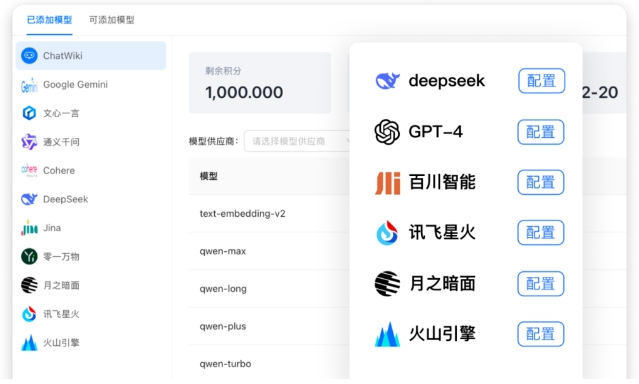The width and height of the screenshot is (639, 384).
Task: Click the 模型 column header
Action: 209,176
